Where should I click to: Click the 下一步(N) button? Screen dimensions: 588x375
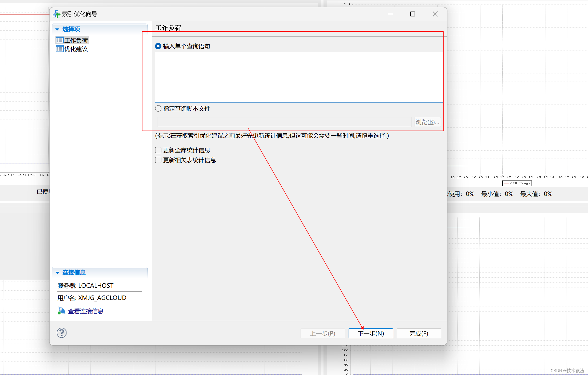[x=371, y=333]
